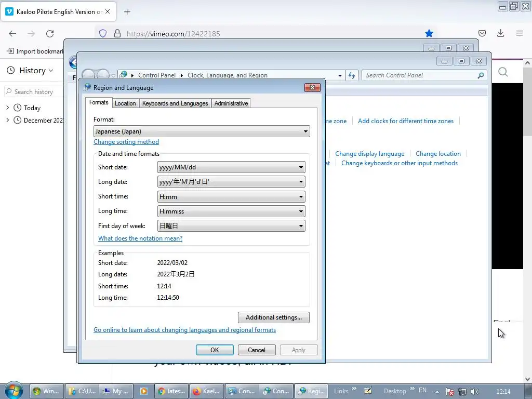The image size is (532, 399).
Task: Open the address bar history dropdown arrow
Action: tap(340, 75)
